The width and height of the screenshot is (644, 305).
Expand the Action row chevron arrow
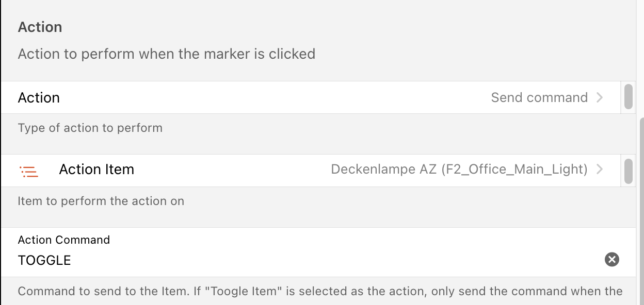[600, 97]
